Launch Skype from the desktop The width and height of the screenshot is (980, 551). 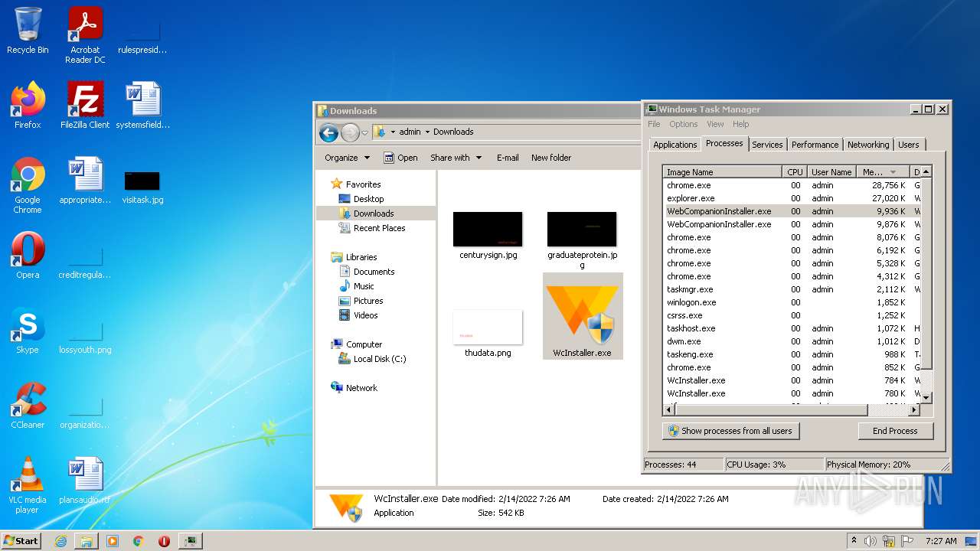[28, 331]
